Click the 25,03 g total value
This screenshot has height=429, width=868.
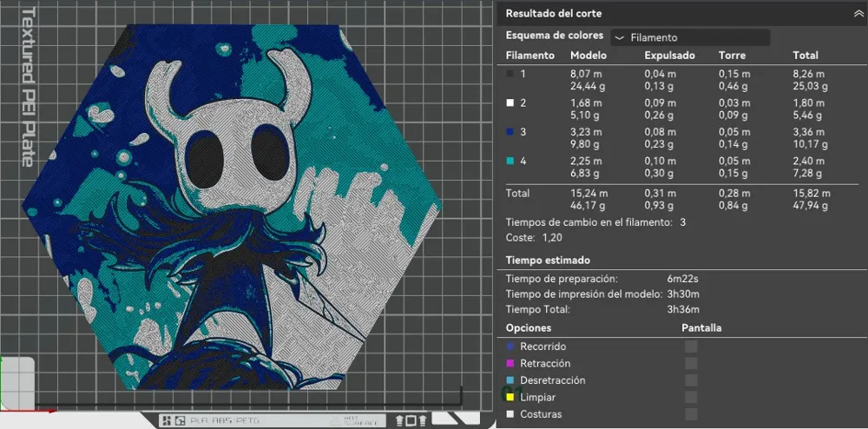(x=810, y=86)
